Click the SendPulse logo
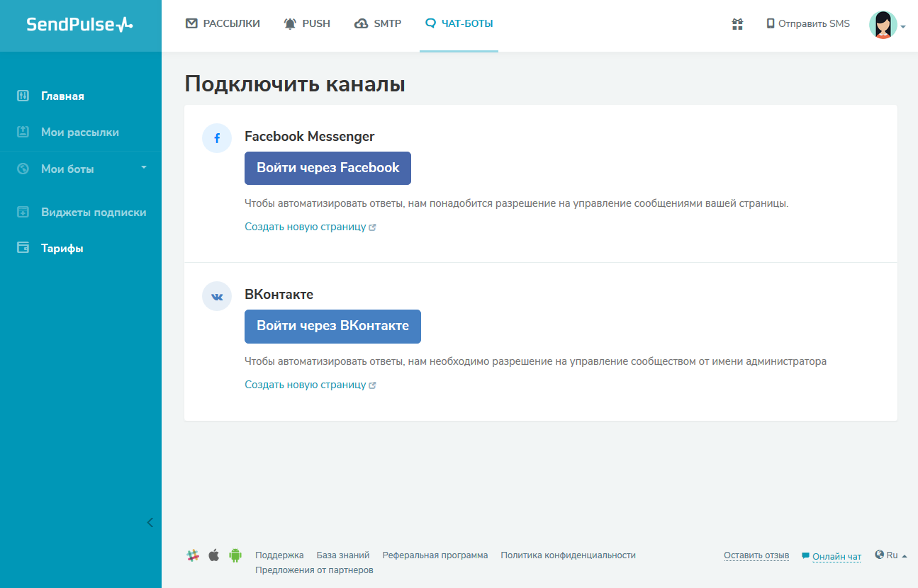 click(79, 25)
